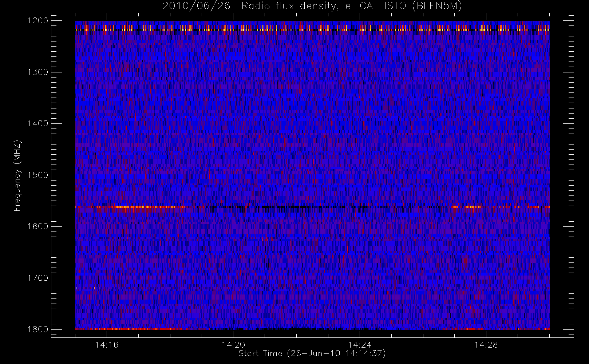Click the 14:20 time tick label
This screenshot has height=364, width=589.
tap(233, 345)
